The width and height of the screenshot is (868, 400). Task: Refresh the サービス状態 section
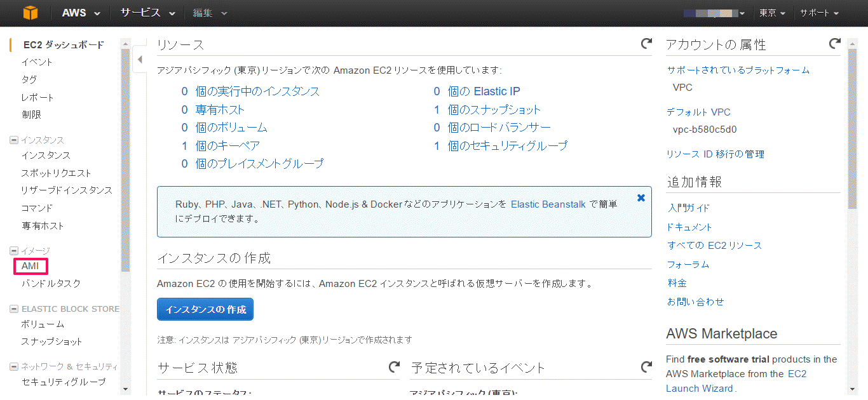click(394, 367)
